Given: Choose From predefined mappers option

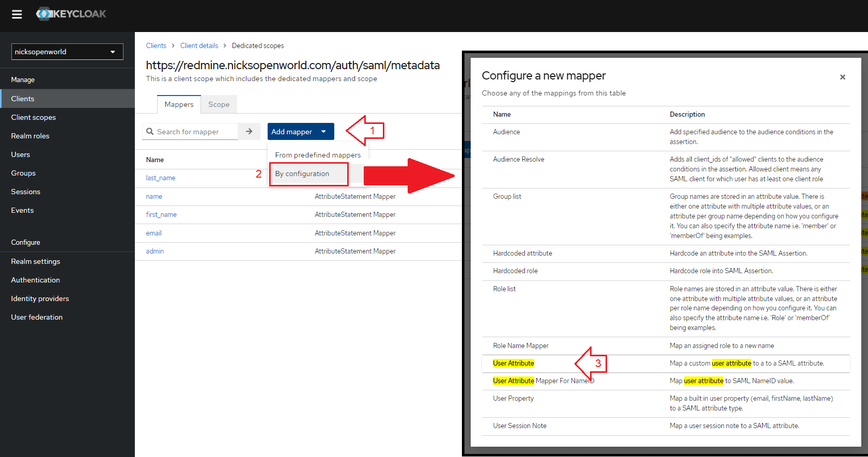Looking at the screenshot, I should (x=318, y=155).
